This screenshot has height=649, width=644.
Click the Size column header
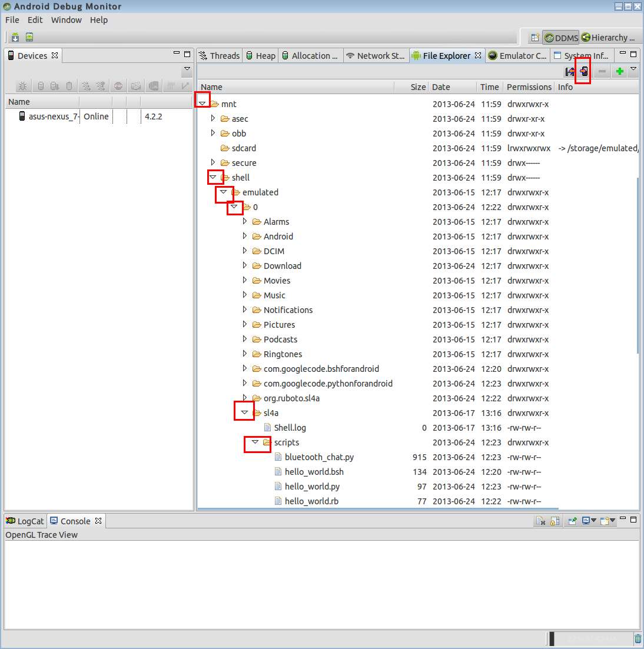point(411,87)
